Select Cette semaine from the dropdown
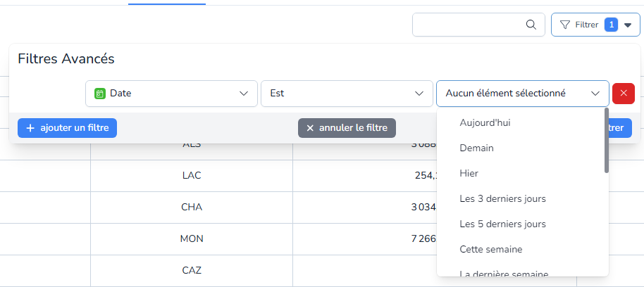This screenshot has height=287, width=644. coord(490,249)
